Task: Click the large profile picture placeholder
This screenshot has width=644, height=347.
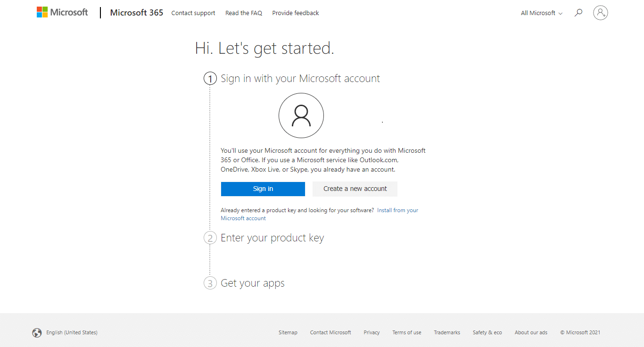Action: (301, 116)
